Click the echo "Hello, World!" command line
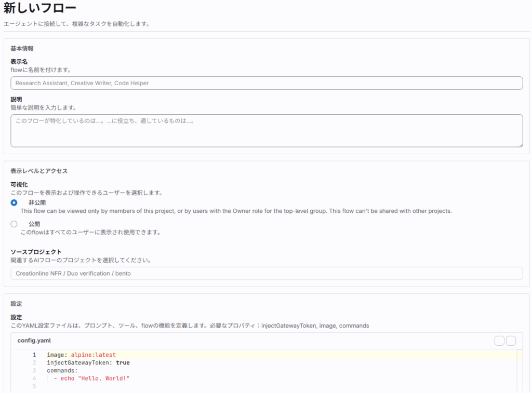Viewport: 532px width, 393px height. (95, 378)
